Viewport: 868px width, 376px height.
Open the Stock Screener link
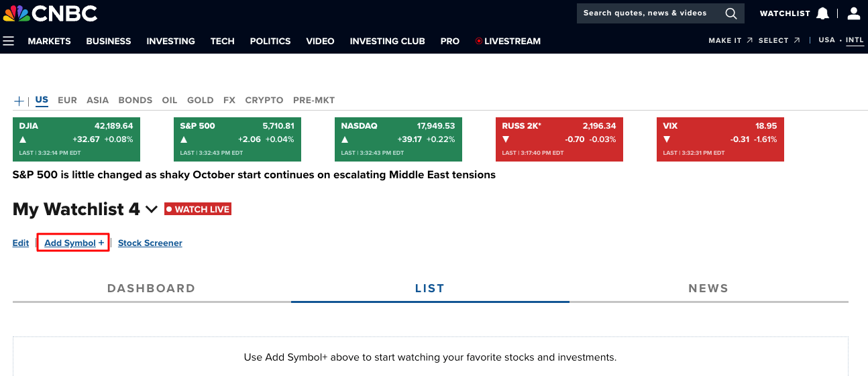point(150,243)
